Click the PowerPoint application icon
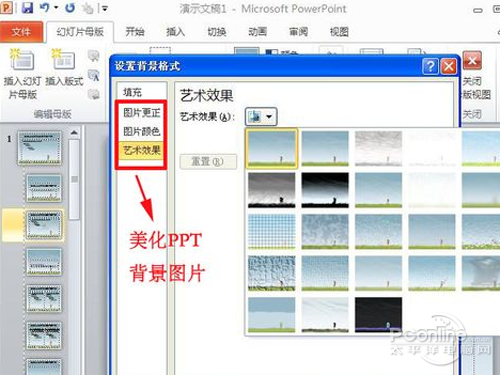Screen dimensions: 500x375 (6, 7)
